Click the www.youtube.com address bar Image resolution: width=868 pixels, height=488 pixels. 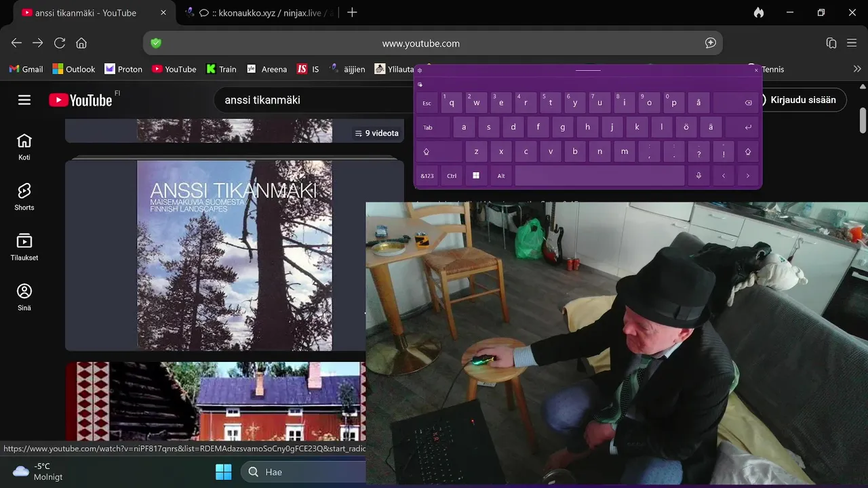433,43
